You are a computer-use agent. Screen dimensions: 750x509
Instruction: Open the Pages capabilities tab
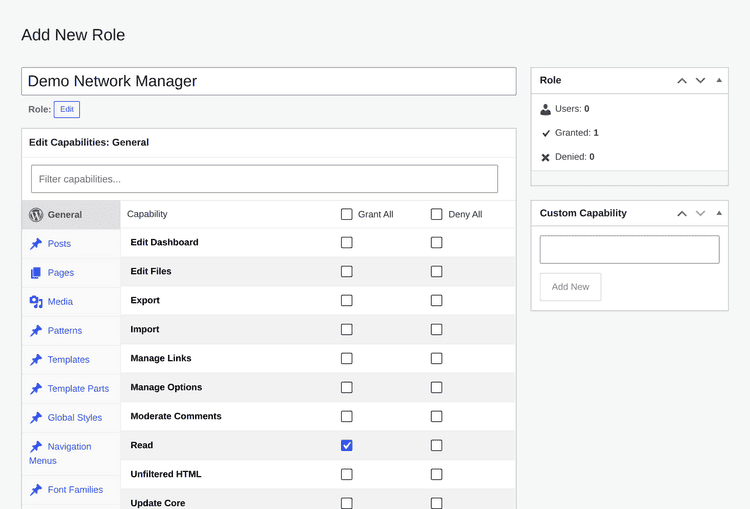click(x=71, y=273)
